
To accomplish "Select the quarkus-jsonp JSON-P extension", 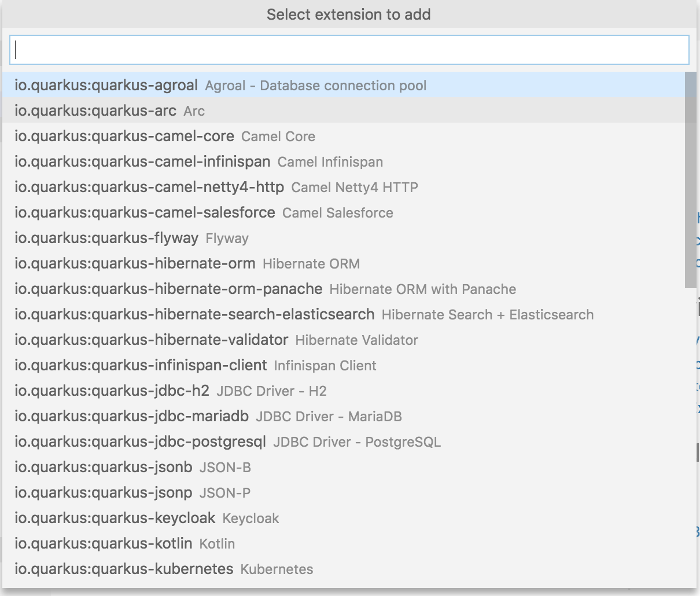I will click(x=344, y=492).
